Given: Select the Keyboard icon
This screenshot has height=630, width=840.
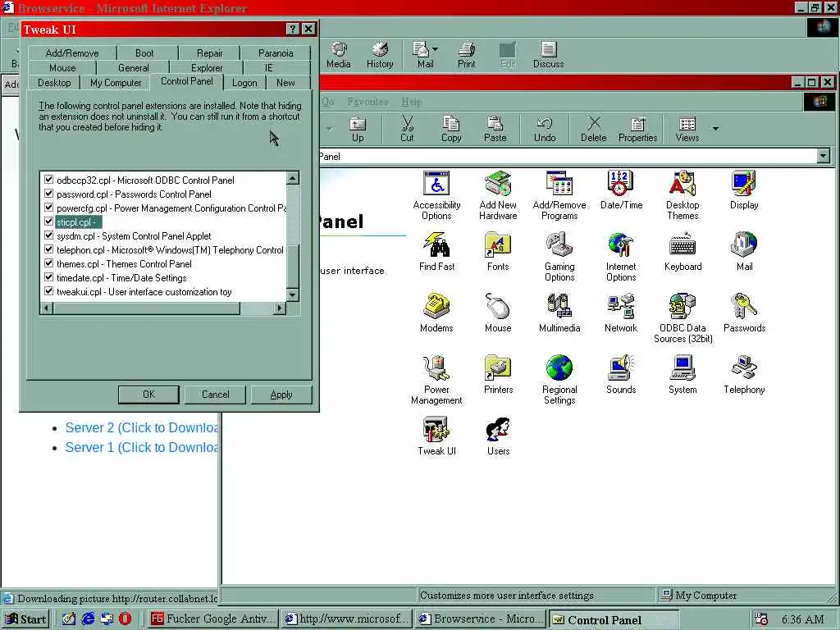Looking at the screenshot, I should pos(682,252).
